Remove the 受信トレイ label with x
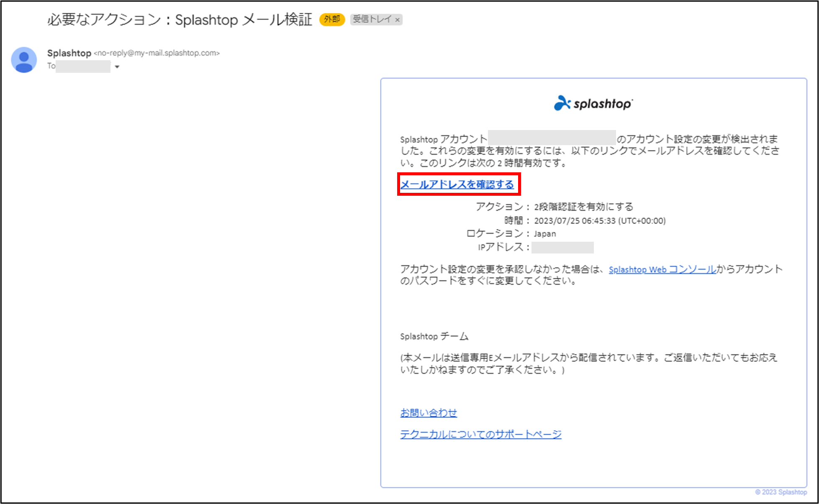This screenshot has height=504, width=819. (398, 20)
